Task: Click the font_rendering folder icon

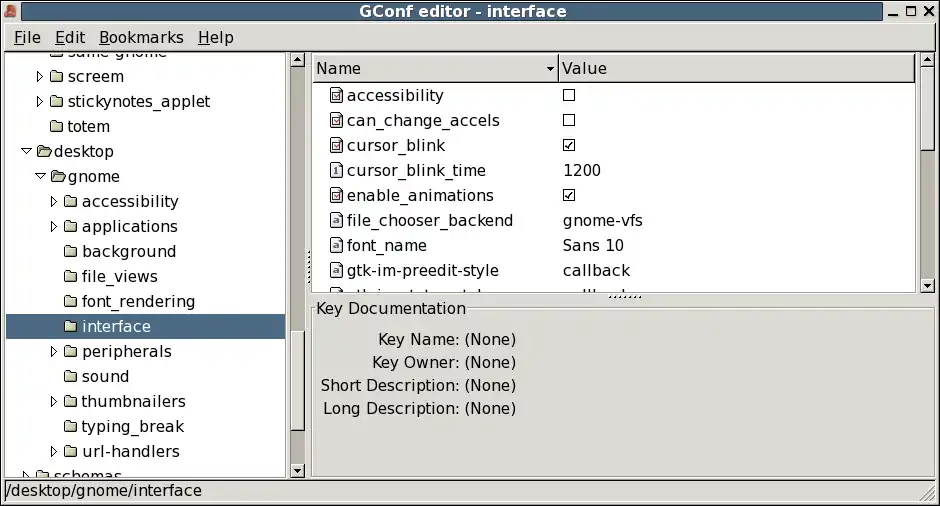Action: click(x=70, y=302)
